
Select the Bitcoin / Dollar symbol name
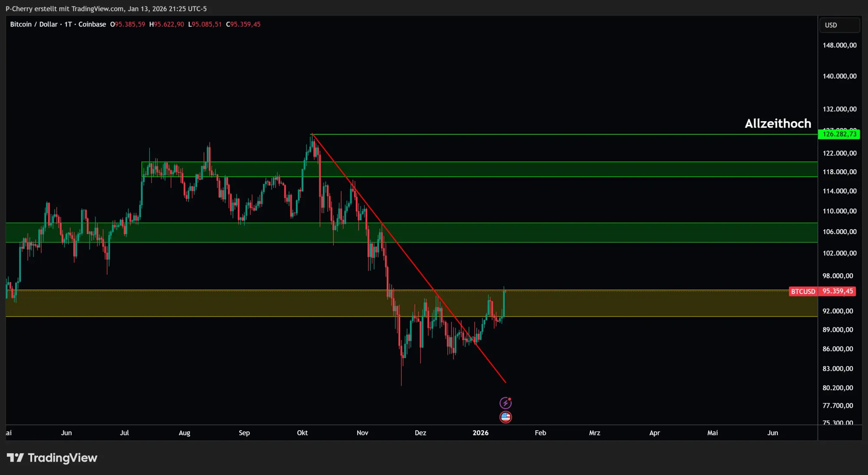coord(35,24)
